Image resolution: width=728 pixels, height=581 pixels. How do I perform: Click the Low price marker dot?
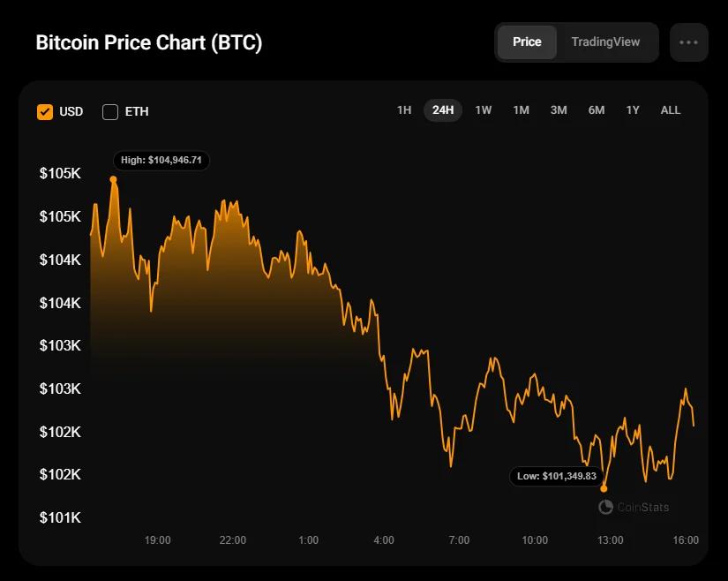604,488
